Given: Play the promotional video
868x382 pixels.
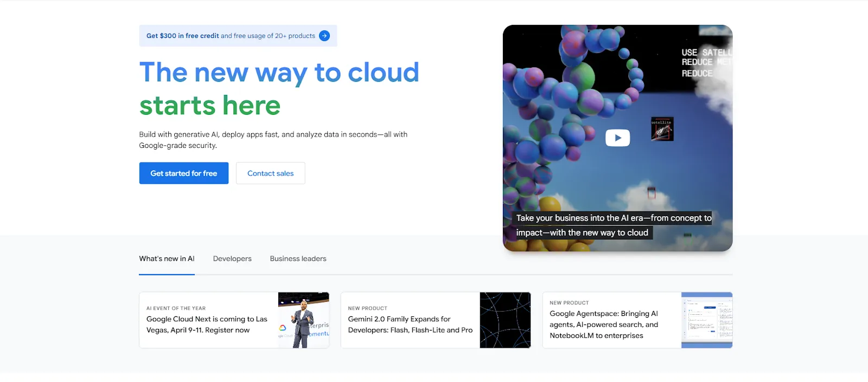Looking at the screenshot, I should (617, 138).
